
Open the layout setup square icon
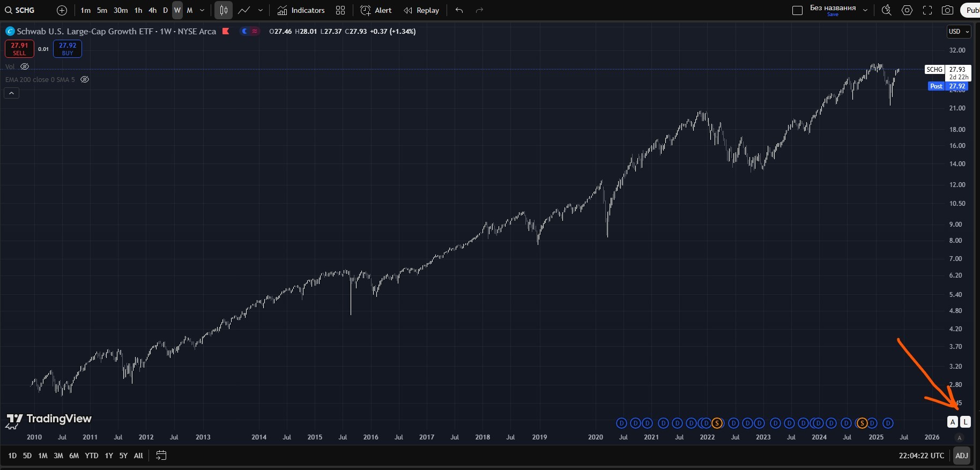click(x=797, y=10)
